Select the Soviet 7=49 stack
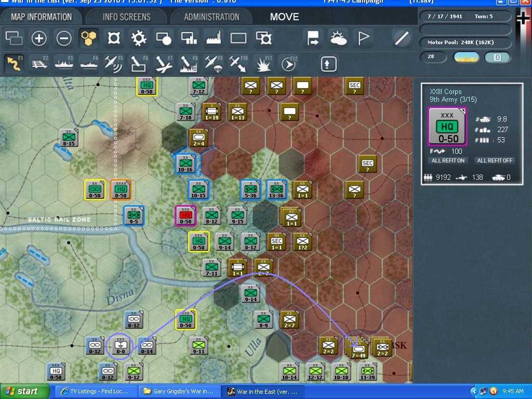The height and width of the screenshot is (399, 532). coord(357,349)
